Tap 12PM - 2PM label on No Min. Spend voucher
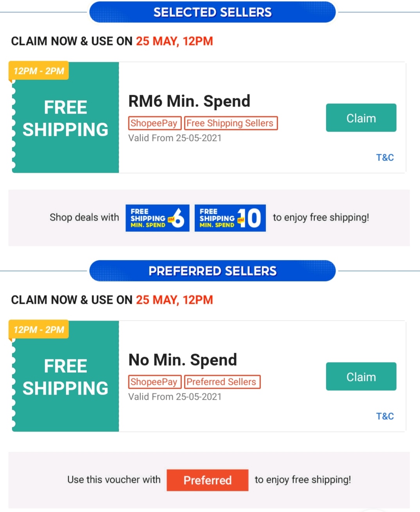 39,330
